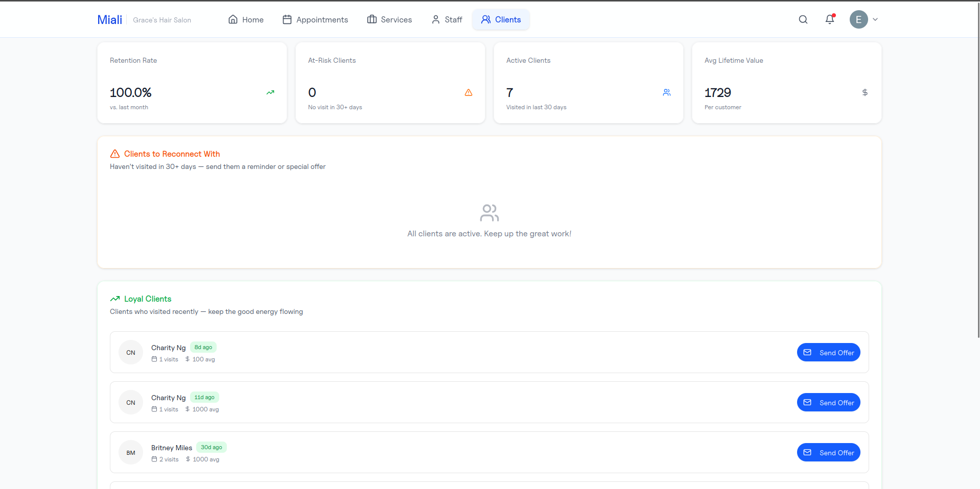980x489 pixels.
Task: Click the calendar icon beside Charity Ng's visits
Action: click(154, 359)
